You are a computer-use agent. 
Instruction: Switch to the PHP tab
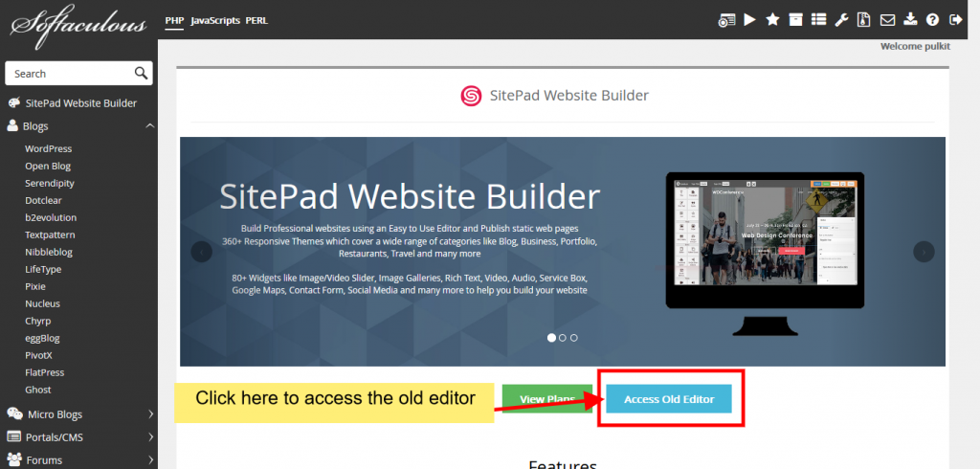tap(174, 21)
